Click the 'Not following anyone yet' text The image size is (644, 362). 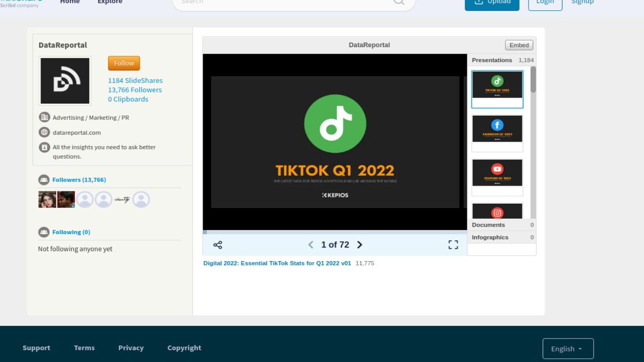coord(75,249)
